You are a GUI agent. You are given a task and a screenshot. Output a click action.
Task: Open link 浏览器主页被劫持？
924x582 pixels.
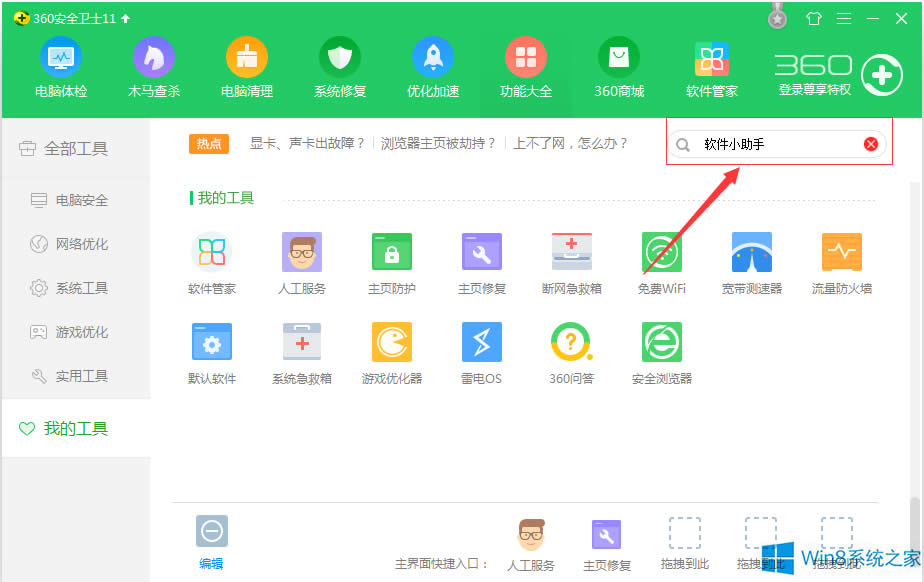click(438, 143)
